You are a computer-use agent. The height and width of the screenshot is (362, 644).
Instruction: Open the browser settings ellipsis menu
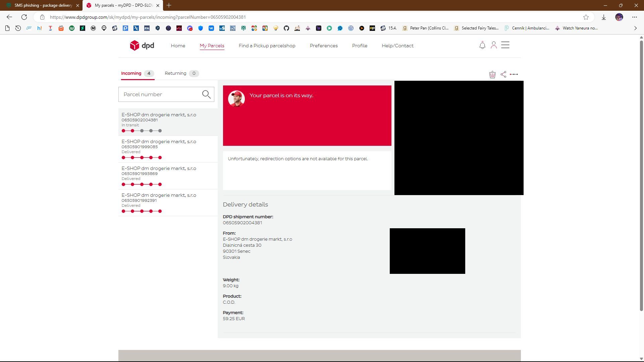(634, 17)
